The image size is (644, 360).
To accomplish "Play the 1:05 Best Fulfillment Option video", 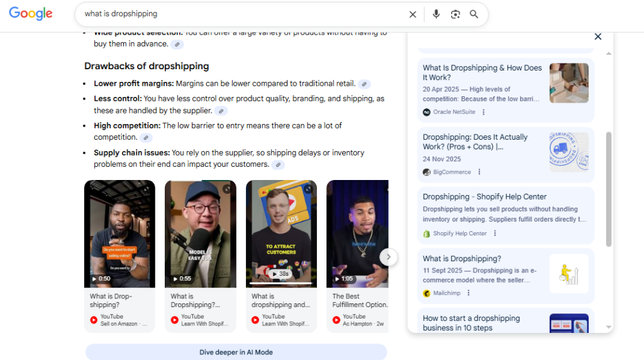I will (357, 233).
